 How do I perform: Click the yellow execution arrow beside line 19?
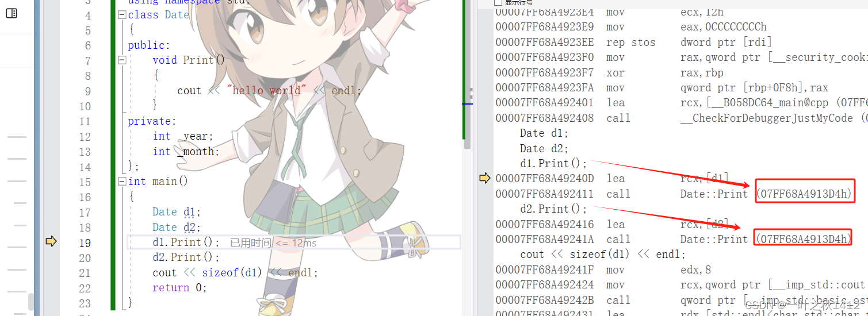(x=51, y=241)
